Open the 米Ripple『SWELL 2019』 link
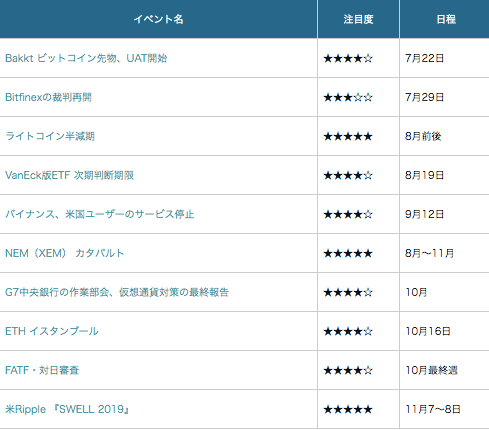 [67, 409]
